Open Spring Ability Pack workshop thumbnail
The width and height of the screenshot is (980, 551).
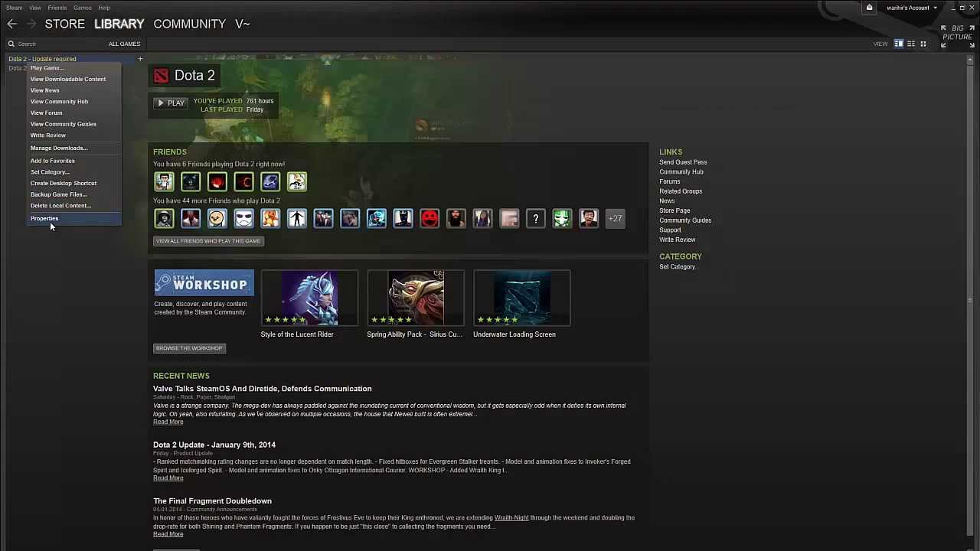416,298
